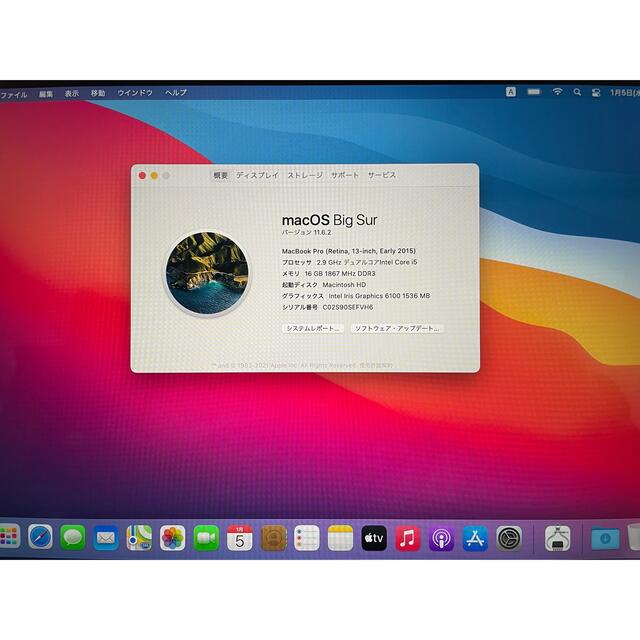This screenshot has width=640, height=640.
Task: Open the Contacts app in the Dock
Action: pyautogui.click(x=273, y=538)
